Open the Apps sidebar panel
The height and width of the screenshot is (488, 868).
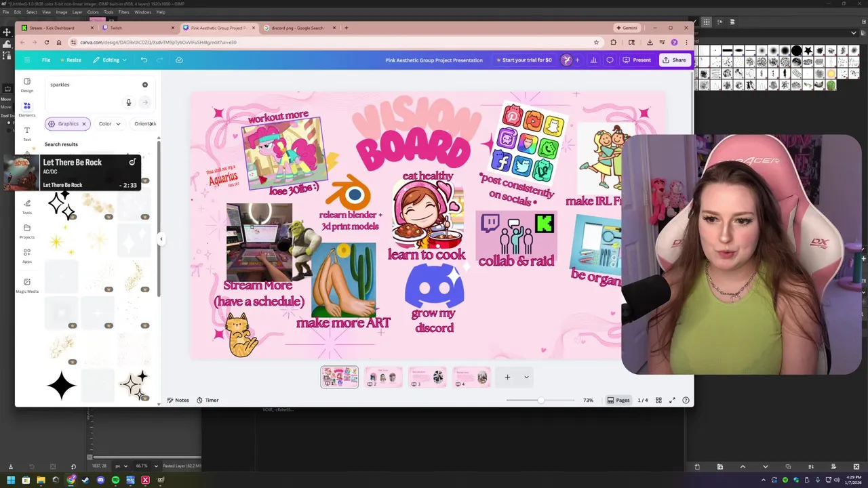tap(27, 256)
